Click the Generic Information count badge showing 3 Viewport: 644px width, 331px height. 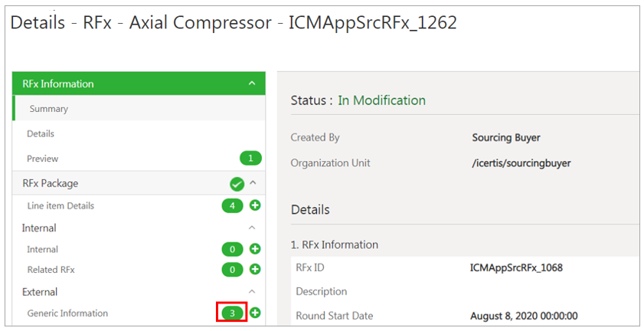pos(232,313)
